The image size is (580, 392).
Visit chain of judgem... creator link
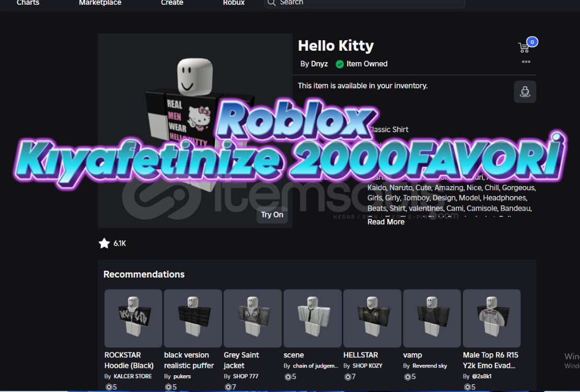pyautogui.click(x=316, y=366)
